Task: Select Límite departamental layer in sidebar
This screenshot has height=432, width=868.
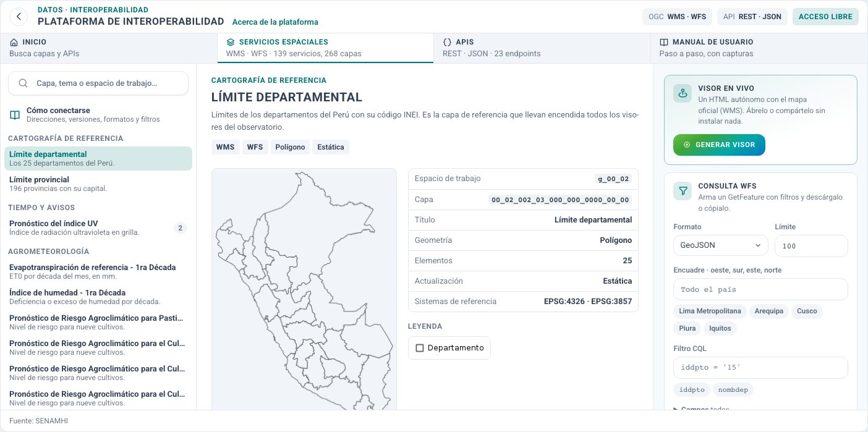Action: coord(98,158)
